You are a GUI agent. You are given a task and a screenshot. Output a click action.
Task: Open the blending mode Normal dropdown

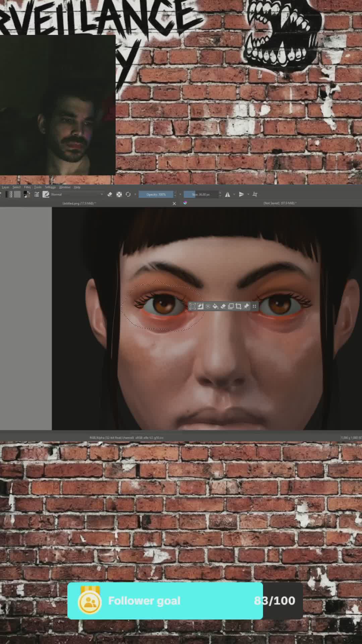click(x=77, y=195)
